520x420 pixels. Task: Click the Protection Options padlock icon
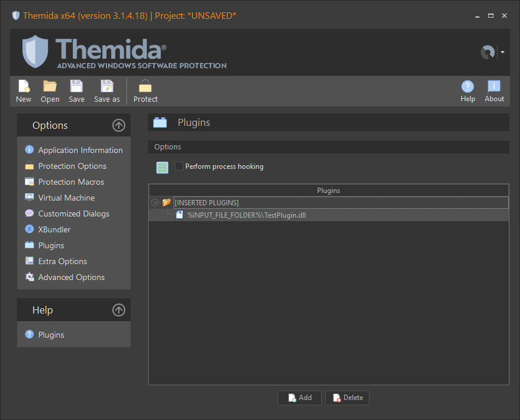(29, 165)
